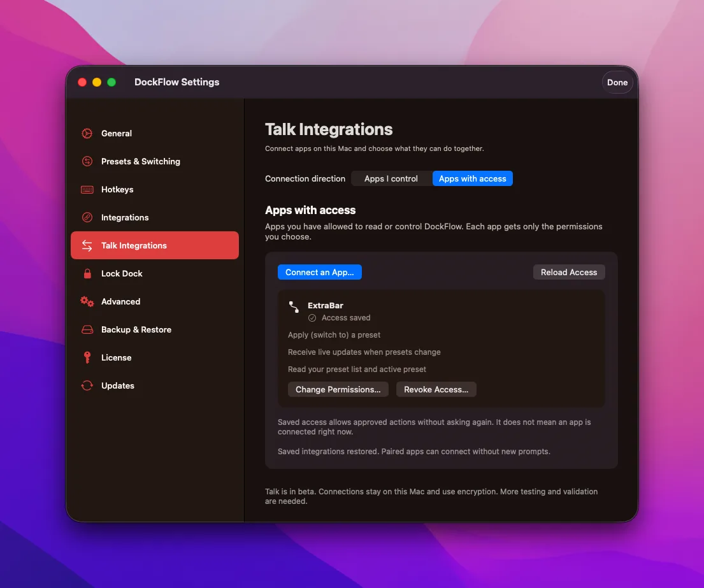The height and width of the screenshot is (588, 704).
Task: Click the 'Connect apps on this Mac' subtitle
Action: [375, 148]
